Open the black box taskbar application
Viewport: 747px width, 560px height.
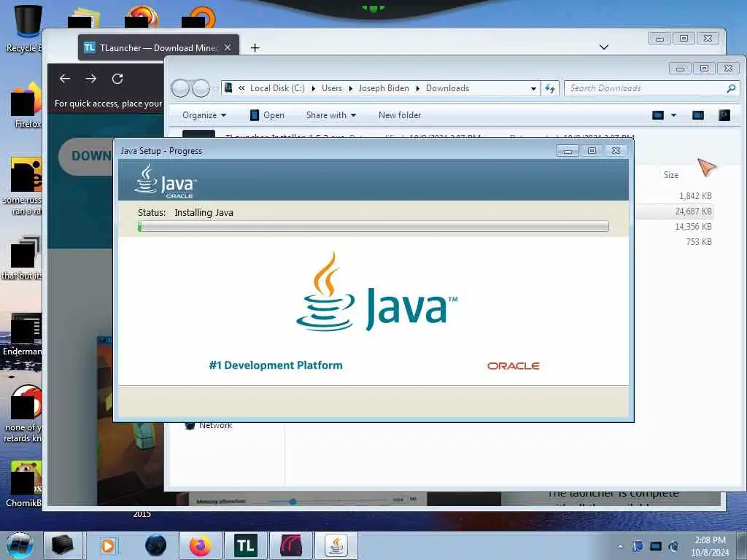63,545
